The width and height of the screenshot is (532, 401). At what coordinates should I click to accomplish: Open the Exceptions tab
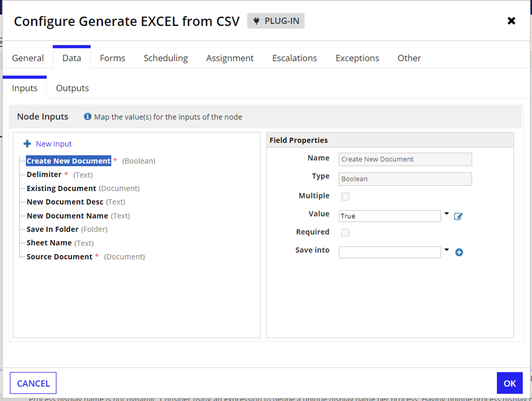[x=357, y=58]
